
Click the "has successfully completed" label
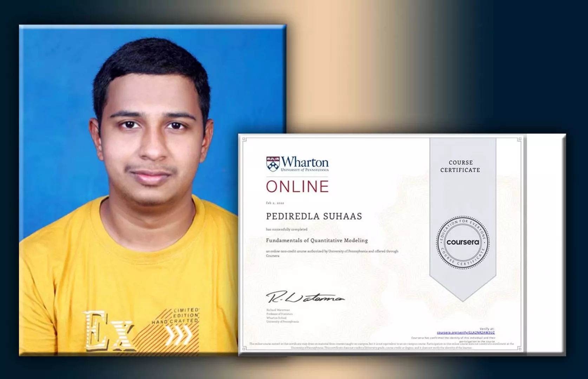tap(287, 230)
